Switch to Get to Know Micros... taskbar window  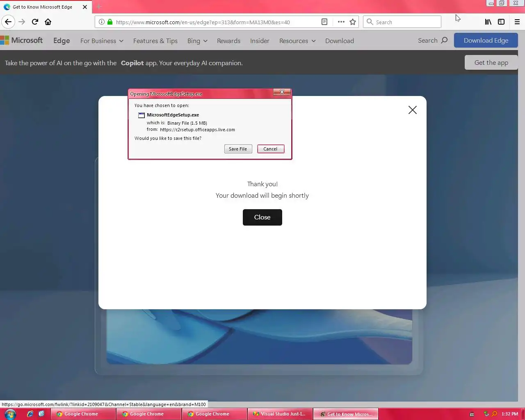coord(346,414)
